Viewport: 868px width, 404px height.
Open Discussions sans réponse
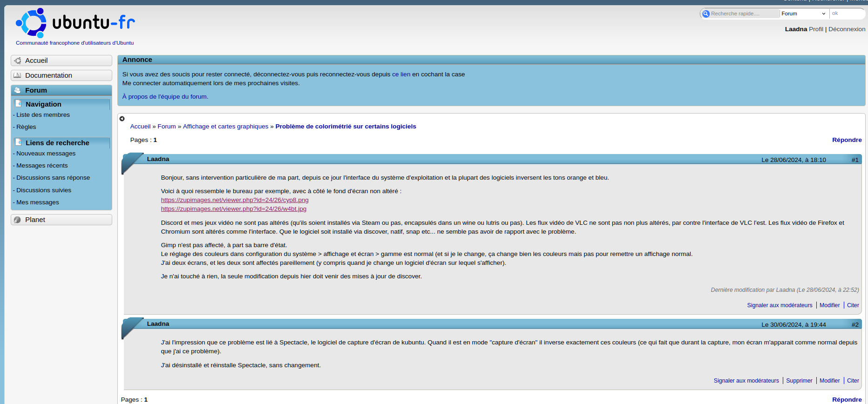coord(53,178)
